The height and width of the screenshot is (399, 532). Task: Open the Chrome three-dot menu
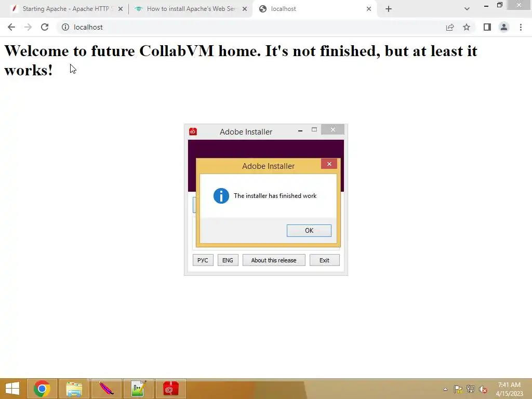tap(521, 27)
